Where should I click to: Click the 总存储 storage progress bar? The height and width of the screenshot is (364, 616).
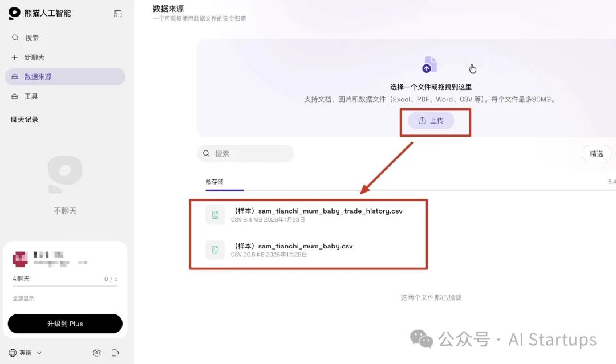(411, 190)
